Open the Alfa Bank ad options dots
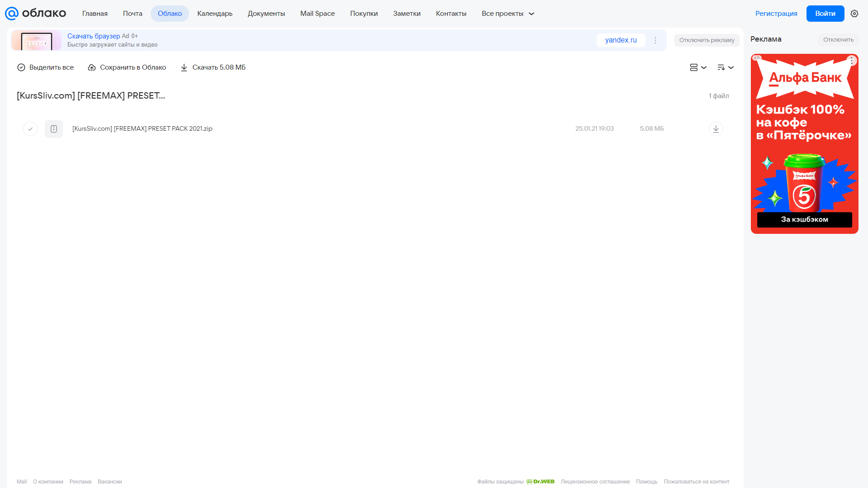The height and width of the screenshot is (488, 868). pos(852,60)
